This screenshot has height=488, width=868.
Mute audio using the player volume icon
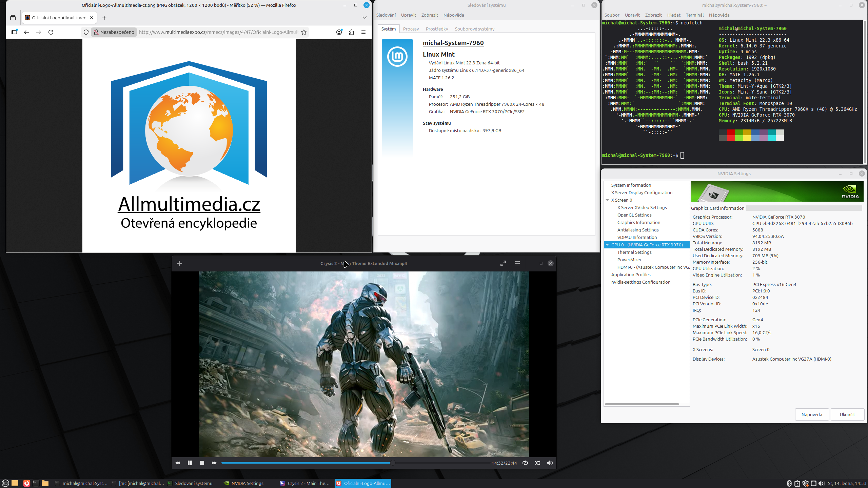click(x=550, y=463)
